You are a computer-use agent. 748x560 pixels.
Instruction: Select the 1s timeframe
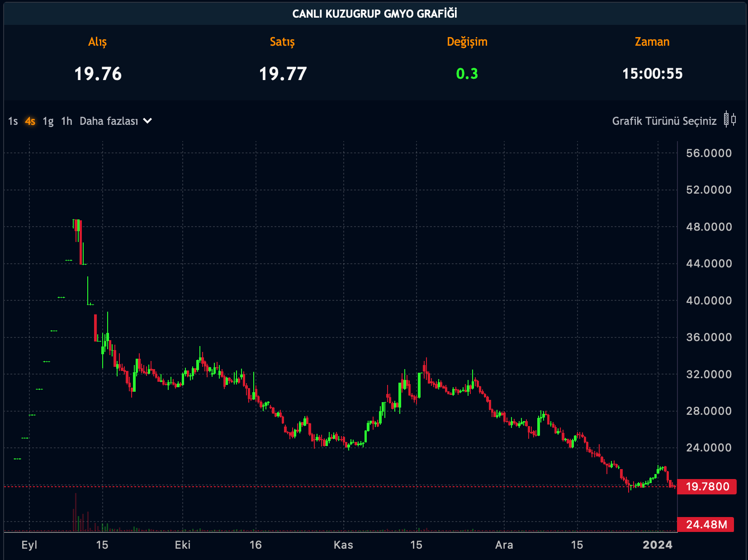pos(13,121)
